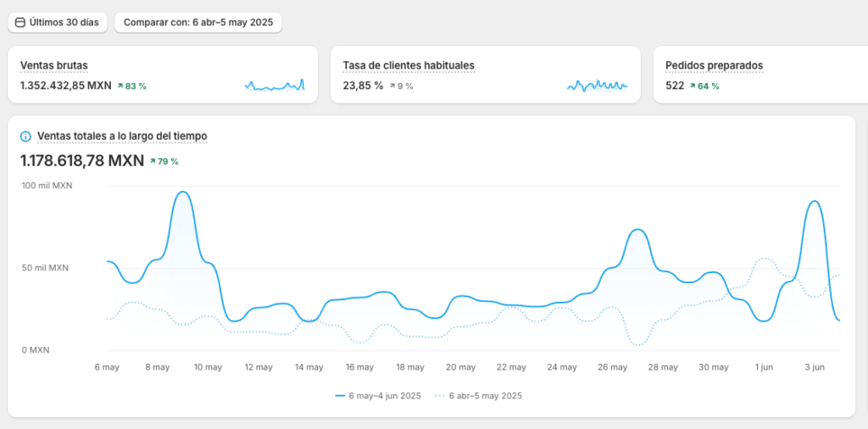Open the Tasa de clientes habituales report
The width and height of the screenshot is (868, 429).
click(x=409, y=65)
